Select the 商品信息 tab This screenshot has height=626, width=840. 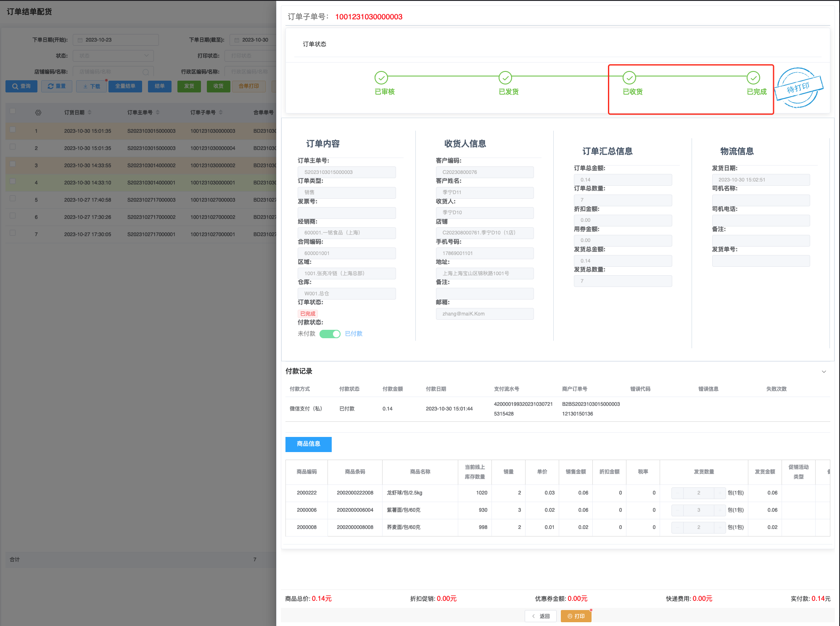click(x=308, y=444)
